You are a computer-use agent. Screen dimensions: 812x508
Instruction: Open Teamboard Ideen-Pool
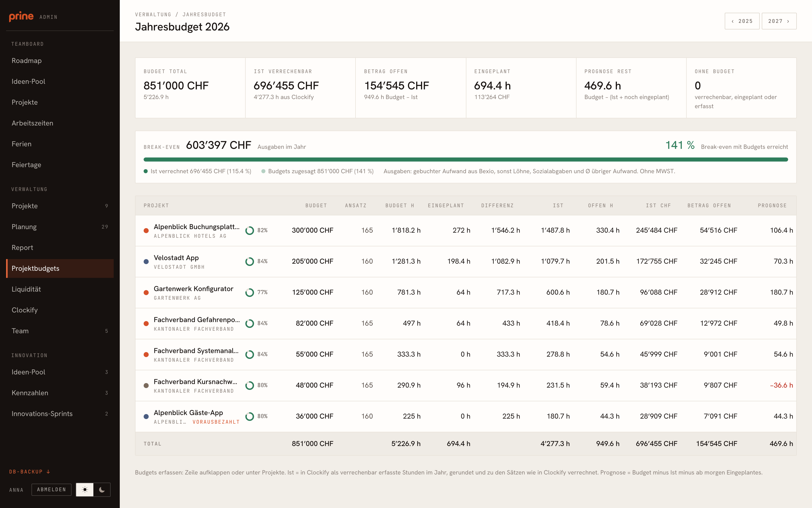(60, 82)
